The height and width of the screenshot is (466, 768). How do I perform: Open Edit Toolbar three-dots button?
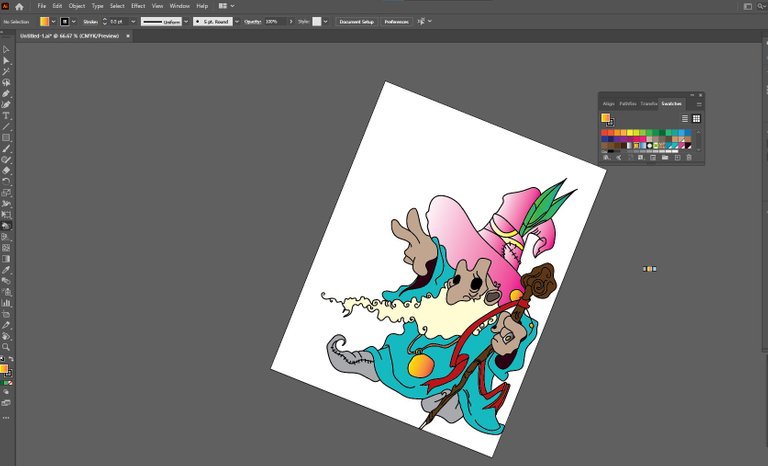6,418
